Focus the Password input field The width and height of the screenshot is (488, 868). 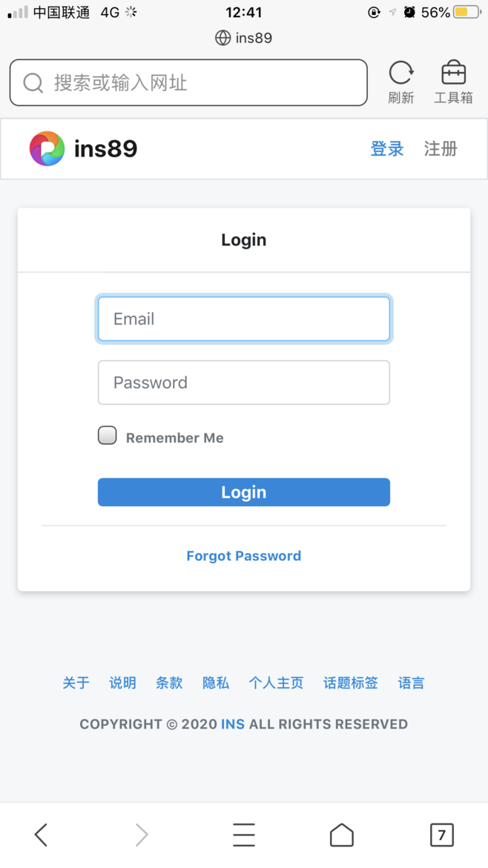pos(244,383)
